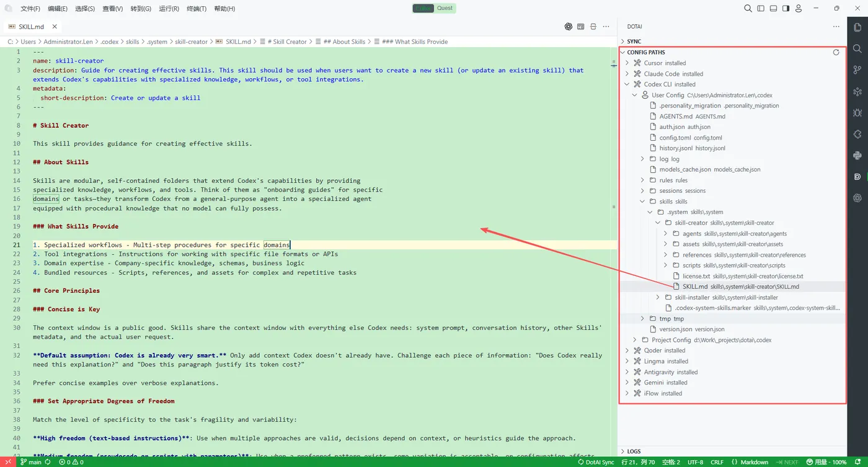This screenshot has width=868, height=467.
Task: Open the errors and warnings status indicator
Action: click(x=71, y=462)
